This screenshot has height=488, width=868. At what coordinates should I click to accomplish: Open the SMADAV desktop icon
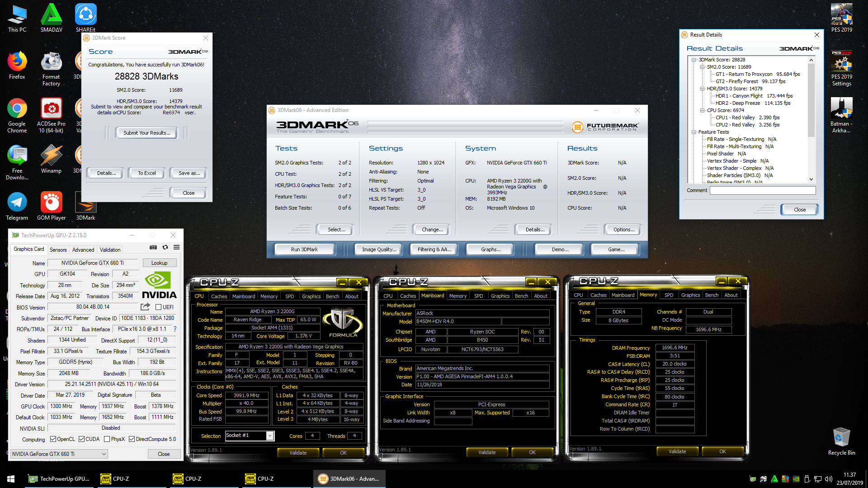coord(51,18)
